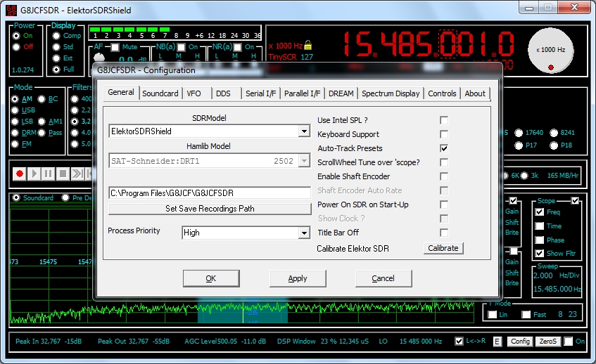Click the Play transport button
Image resolution: width=596 pixels, height=364 pixels.
[x=34, y=174]
